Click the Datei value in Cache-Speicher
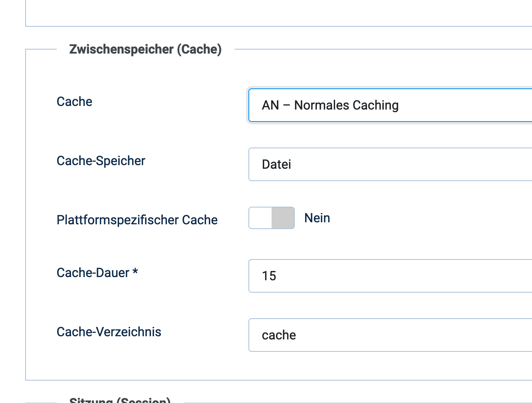This screenshot has width=532, height=403. point(276,164)
